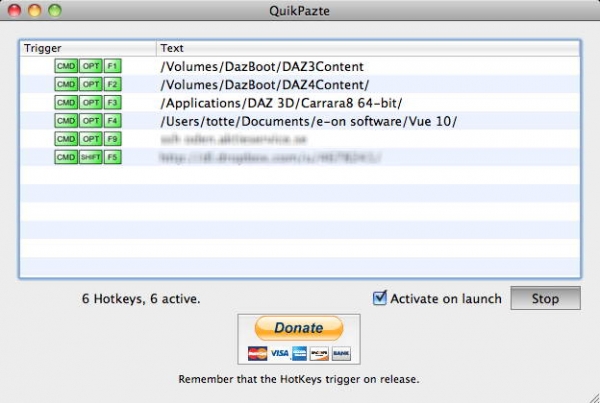The width and height of the screenshot is (600, 403).
Task: Select the /Volumes/DazBoot/DAZ4Content/ text
Action: pyautogui.click(x=265, y=85)
